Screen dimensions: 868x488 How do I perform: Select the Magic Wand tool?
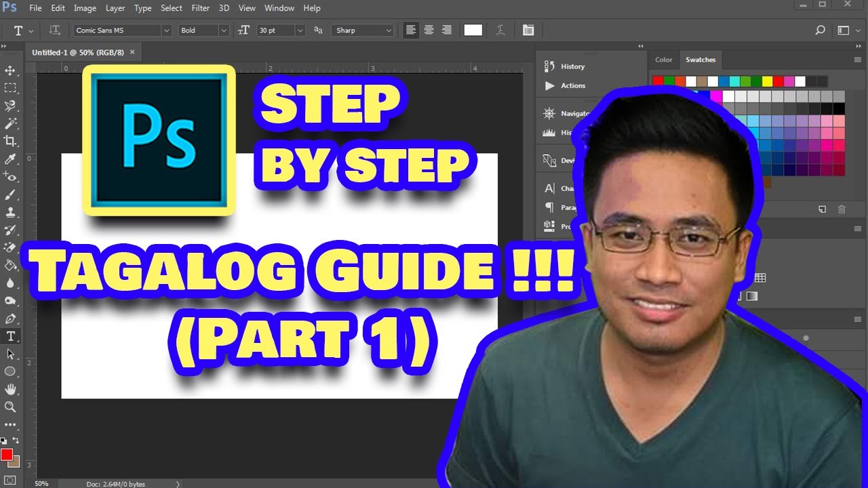tap(10, 123)
